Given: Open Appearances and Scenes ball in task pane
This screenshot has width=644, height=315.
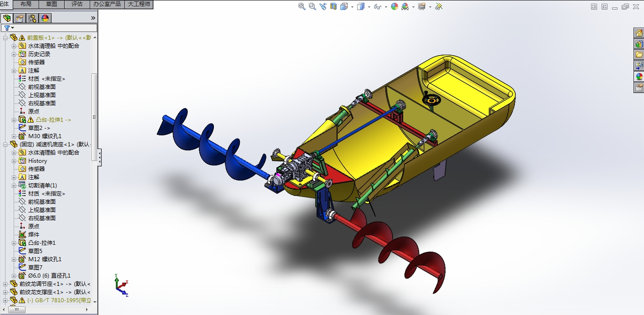Looking at the screenshot, I should [x=639, y=77].
